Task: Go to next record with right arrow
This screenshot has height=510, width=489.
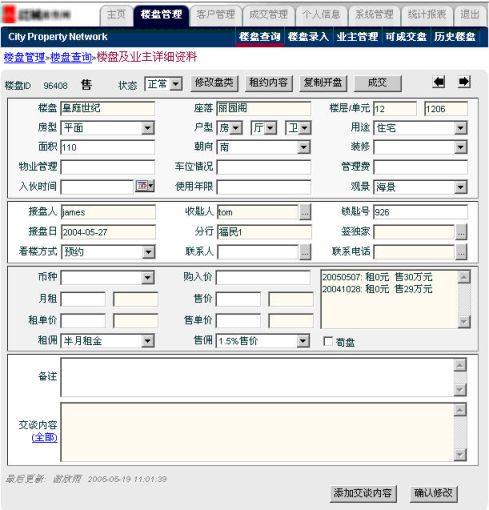Action: click(x=464, y=82)
